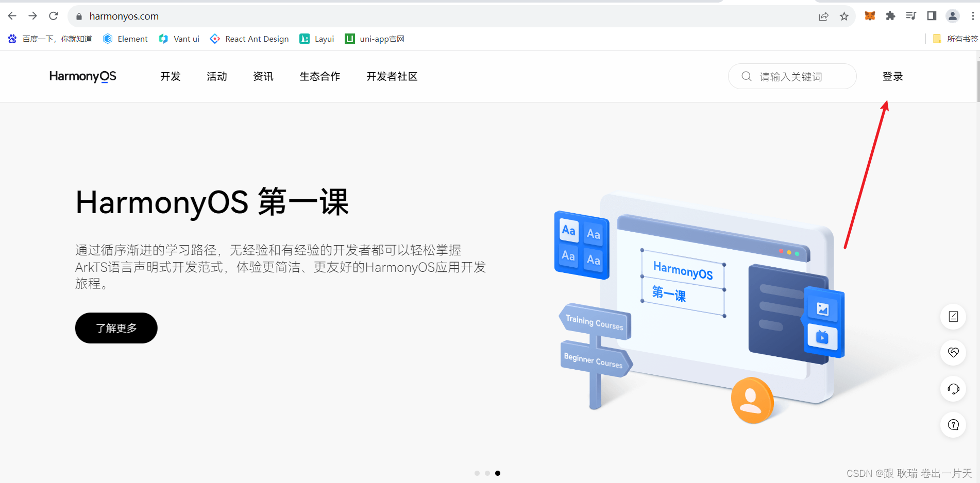The height and width of the screenshot is (483, 980).
Task: Click the share page icon
Action: coord(823,16)
